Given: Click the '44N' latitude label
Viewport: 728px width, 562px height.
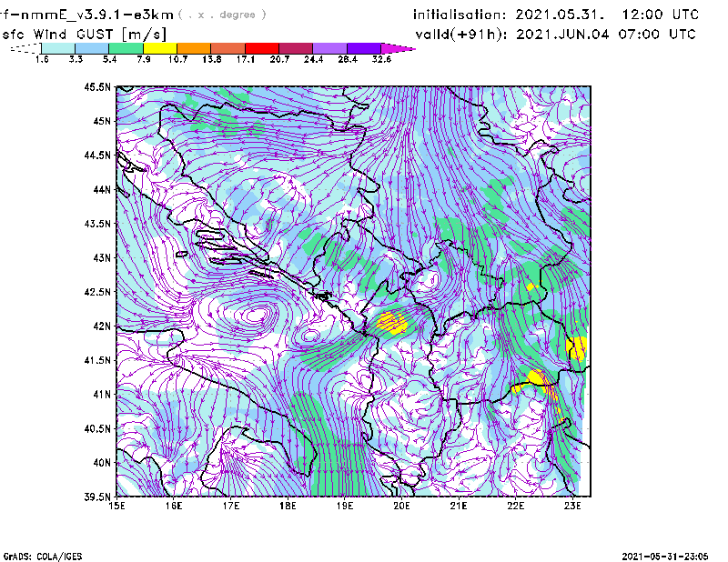Looking at the screenshot, I should (x=102, y=189).
